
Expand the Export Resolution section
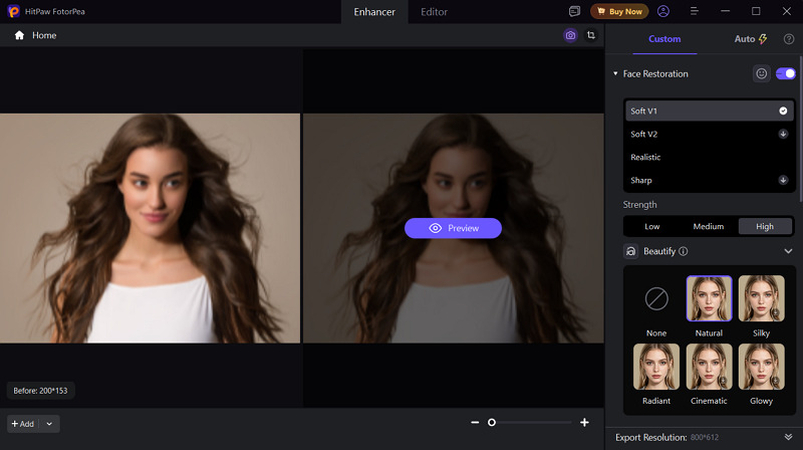pos(788,437)
